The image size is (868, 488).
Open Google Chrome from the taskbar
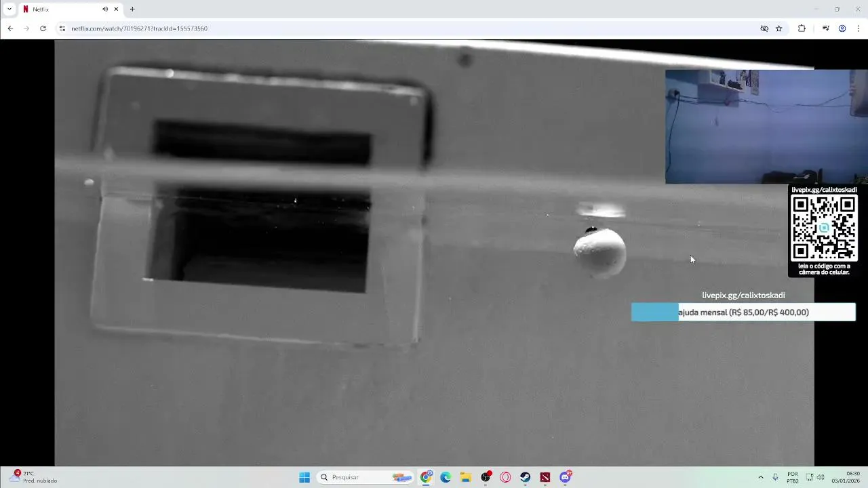(x=426, y=477)
